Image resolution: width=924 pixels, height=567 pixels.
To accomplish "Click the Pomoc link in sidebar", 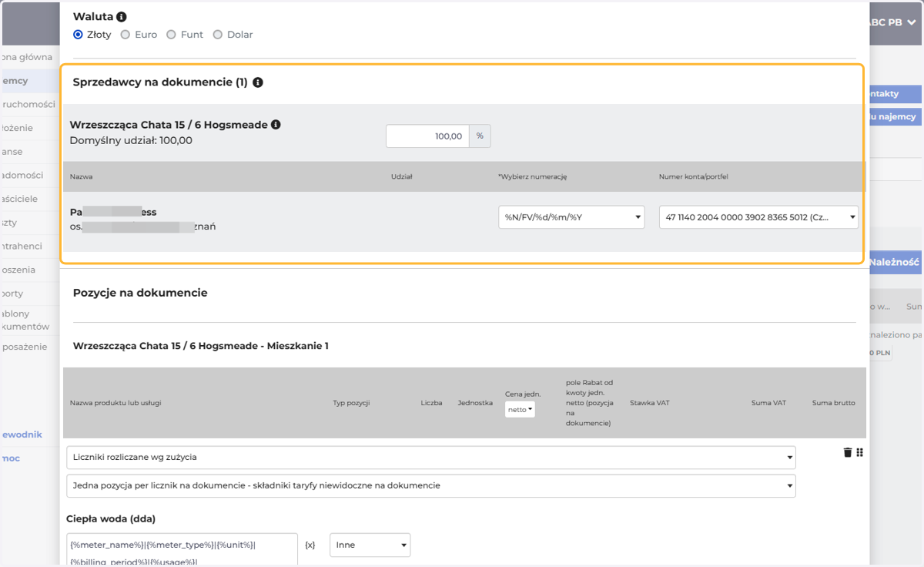I will (x=11, y=458).
